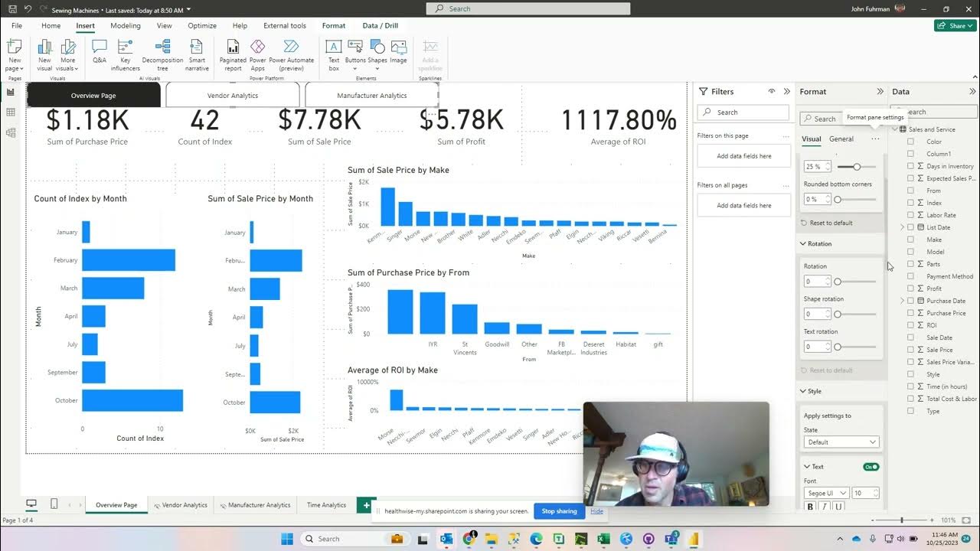Image resolution: width=980 pixels, height=551 pixels.
Task: Collapse the Data pane
Action: tap(973, 92)
